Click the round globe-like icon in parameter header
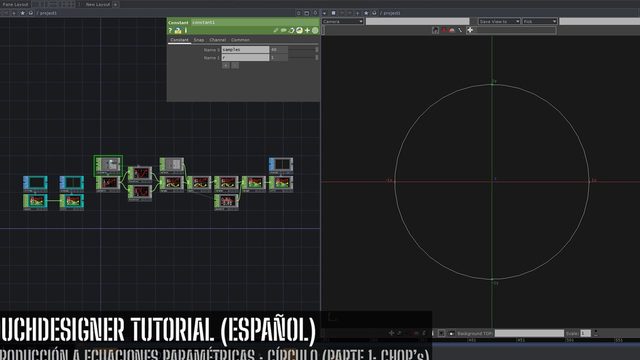640x360 pixels. pos(299,30)
